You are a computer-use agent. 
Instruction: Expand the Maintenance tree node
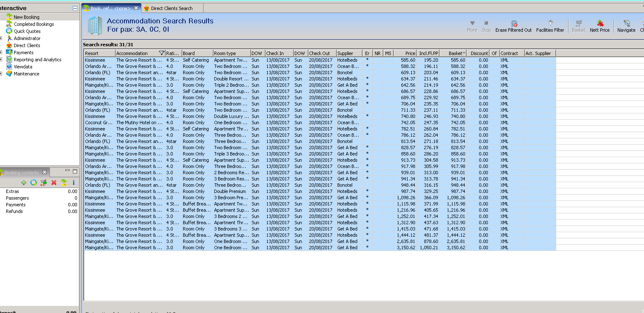point(1,74)
